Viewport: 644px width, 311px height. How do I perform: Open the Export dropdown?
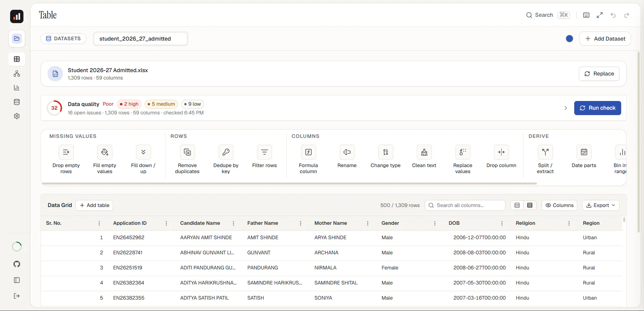(601, 205)
